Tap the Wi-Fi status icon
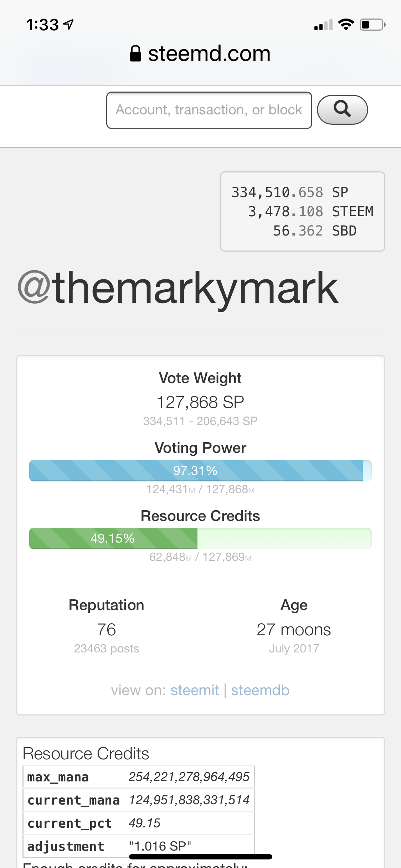 [x=346, y=25]
